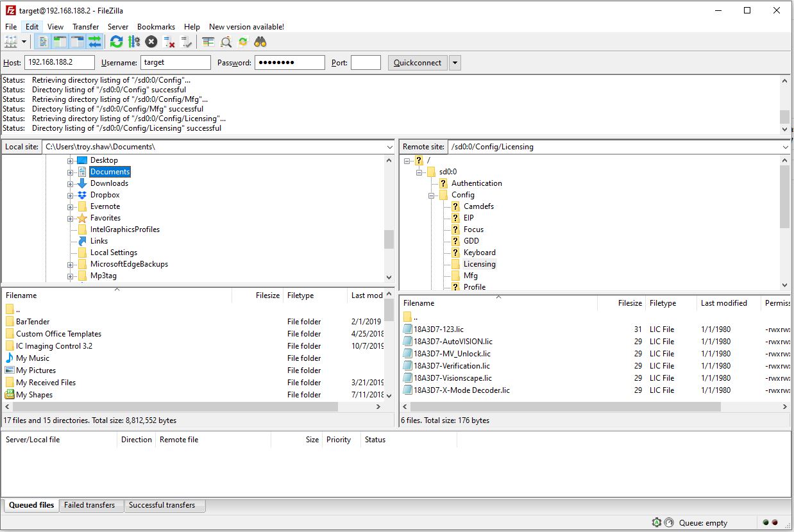Sort local files by Filetype column
794x532 pixels.
point(315,295)
